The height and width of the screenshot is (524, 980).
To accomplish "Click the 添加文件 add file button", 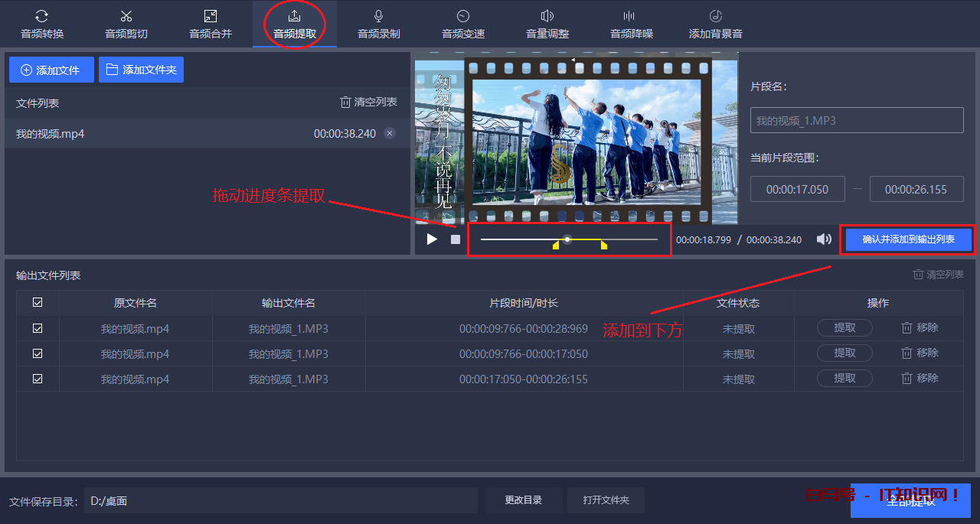I will pos(51,70).
